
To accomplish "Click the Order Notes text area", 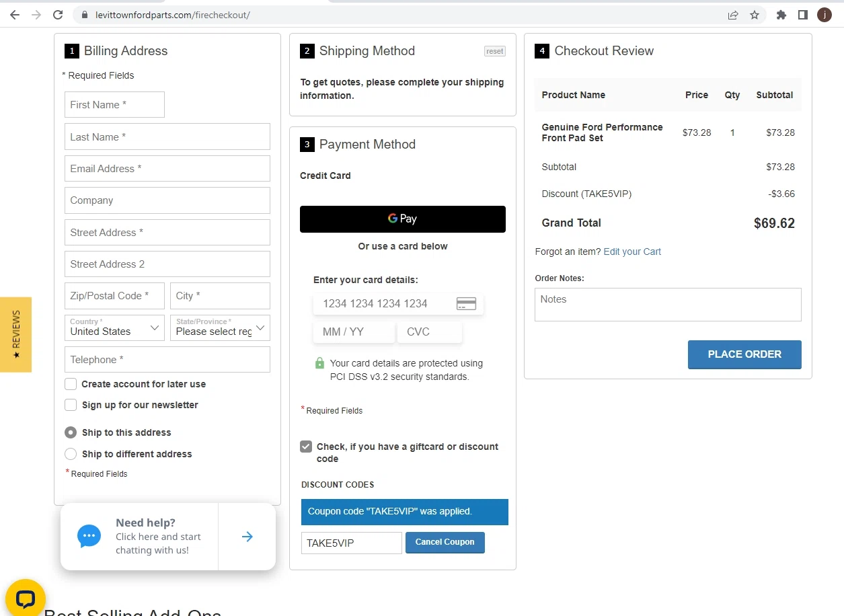I will coord(668,305).
